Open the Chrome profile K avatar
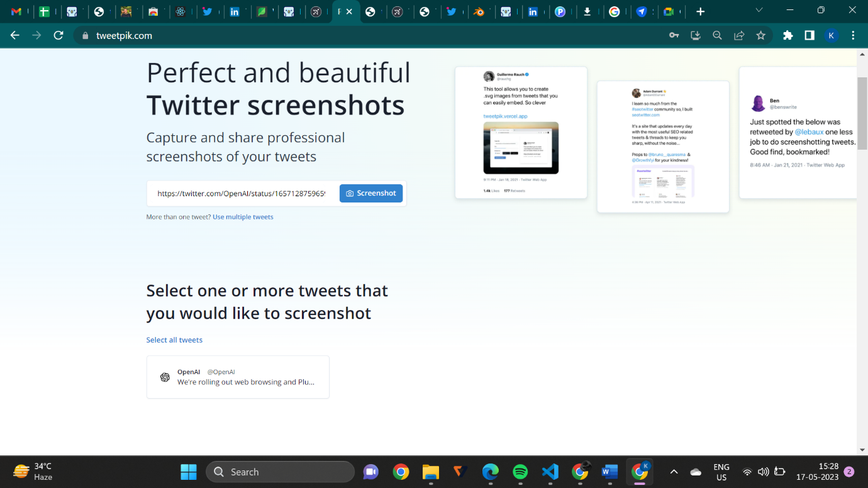This screenshot has width=868, height=488. click(x=831, y=36)
